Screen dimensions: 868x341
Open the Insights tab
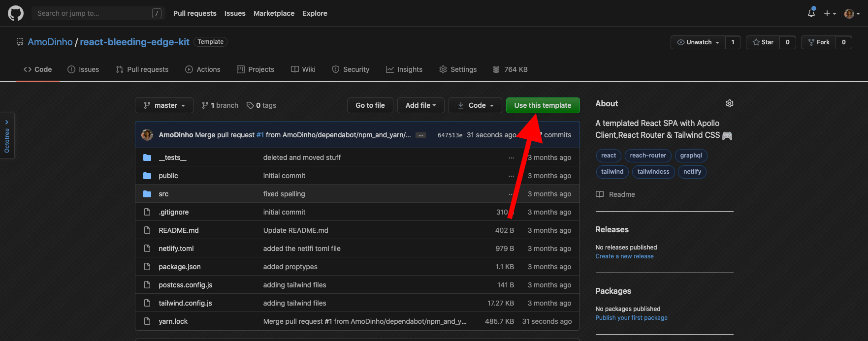(404, 69)
